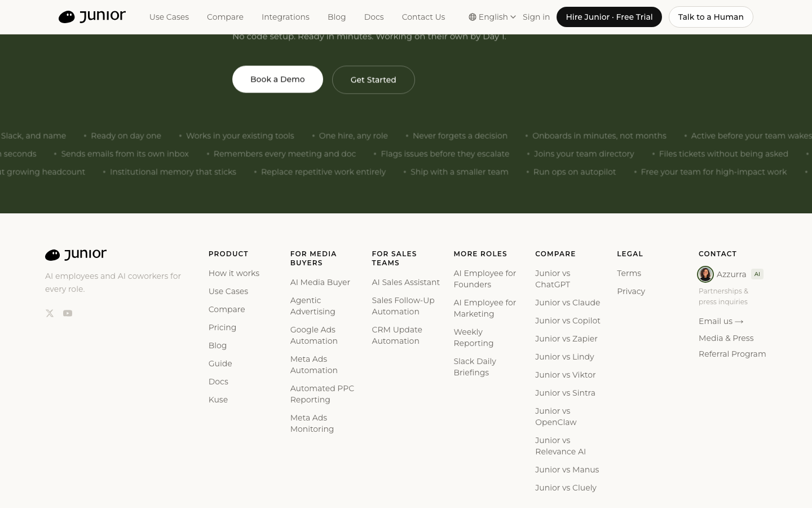This screenshot has height=508, width=812.
Task: Open AI Employee for Founders link
Action: coord(485,279)
